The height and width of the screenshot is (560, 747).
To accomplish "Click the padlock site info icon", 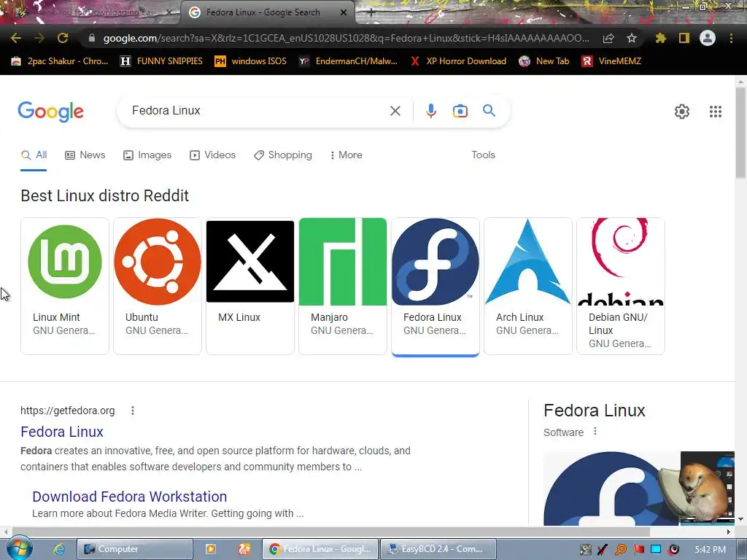I will (92, 38).
